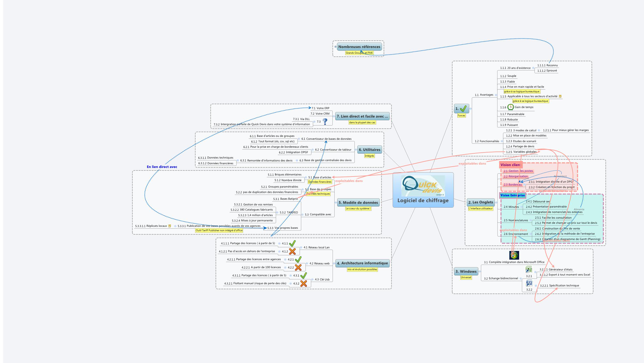Select topic 7. Lien direct et facile avec

(x=362, y=116)
